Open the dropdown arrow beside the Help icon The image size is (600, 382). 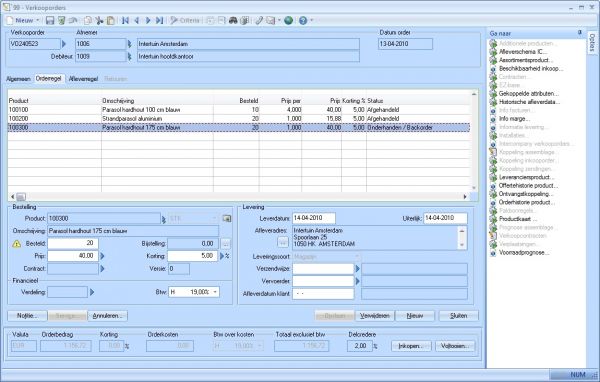tap(311, 20)
